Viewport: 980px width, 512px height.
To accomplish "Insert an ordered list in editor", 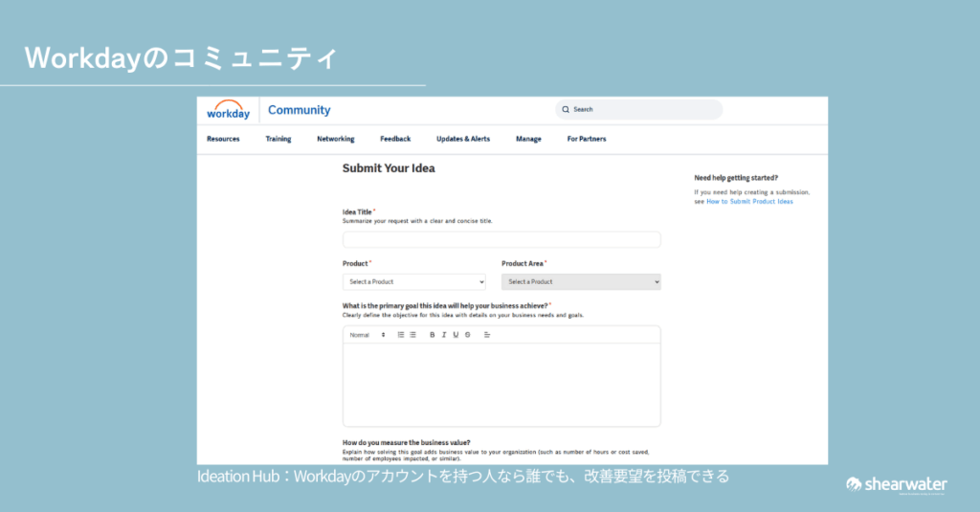I will pos(401,335).
